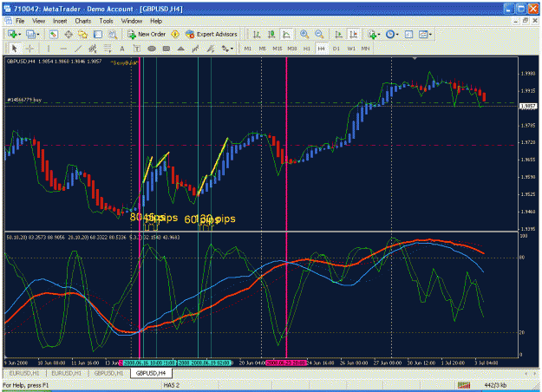Select the Rectangle shape tool
542x392 pixels.
(x=167, y=49)
